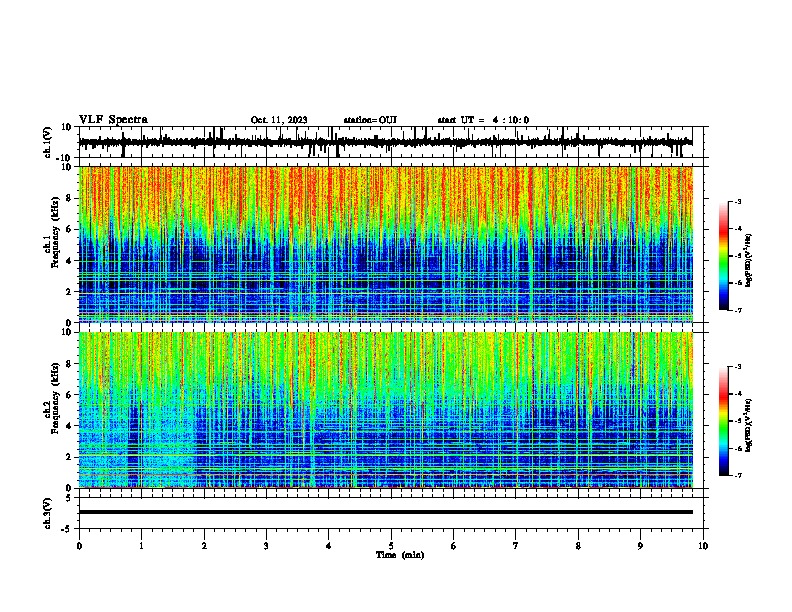
Task: Click inside the ch.1 spectrogram panel
Action: pyautogui.click(x=386, y=244)
